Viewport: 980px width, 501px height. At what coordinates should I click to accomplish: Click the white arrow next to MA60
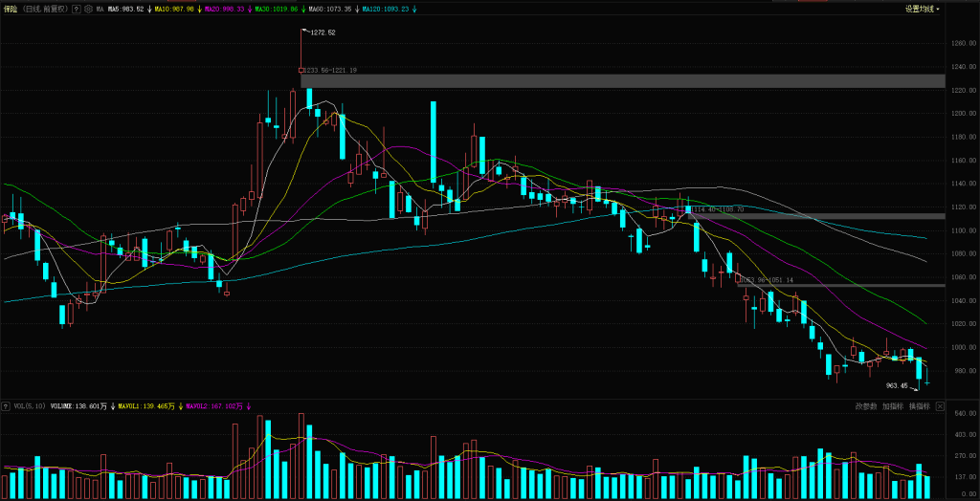tap(357, 9)
